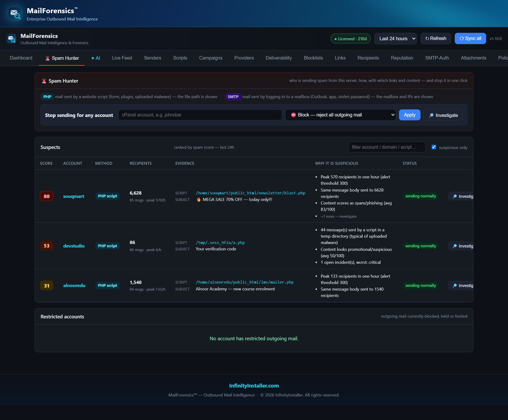Open the Scripts tab
The width and height of the screenshot is (508, 420).
coord(180,58)
